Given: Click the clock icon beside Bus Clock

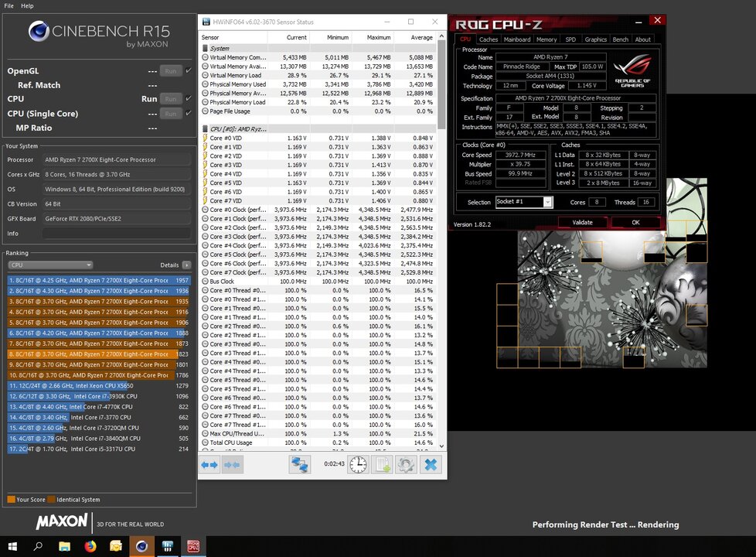Looking at the screenshot, I should (205, 282).
